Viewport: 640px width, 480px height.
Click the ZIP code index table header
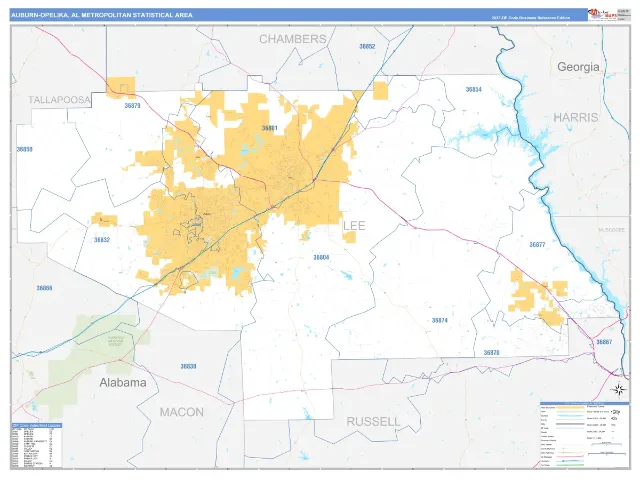[x=37, y=426]
